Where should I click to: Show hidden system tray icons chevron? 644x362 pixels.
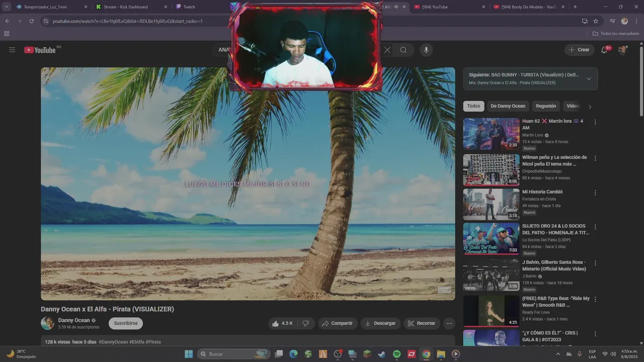pos(557,354)
